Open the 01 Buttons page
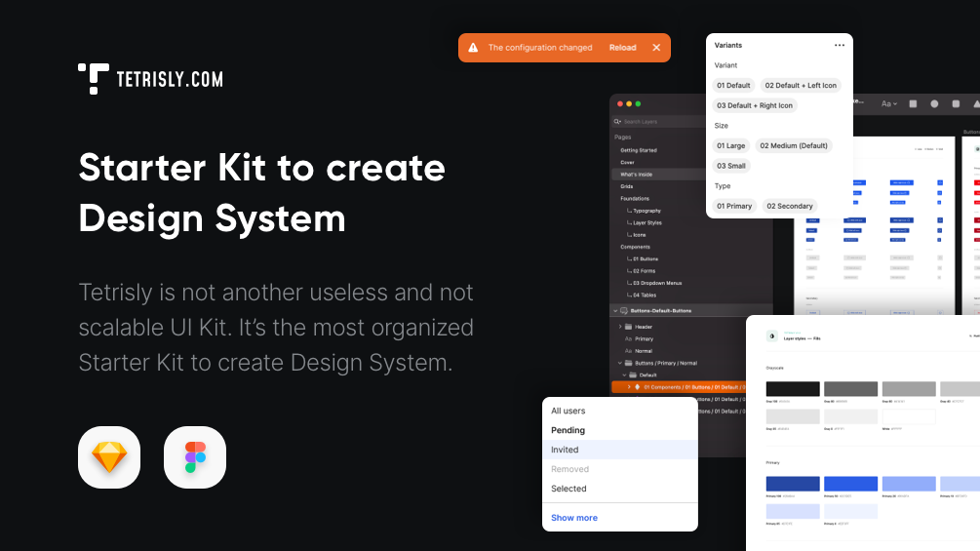 click(646, 258)
